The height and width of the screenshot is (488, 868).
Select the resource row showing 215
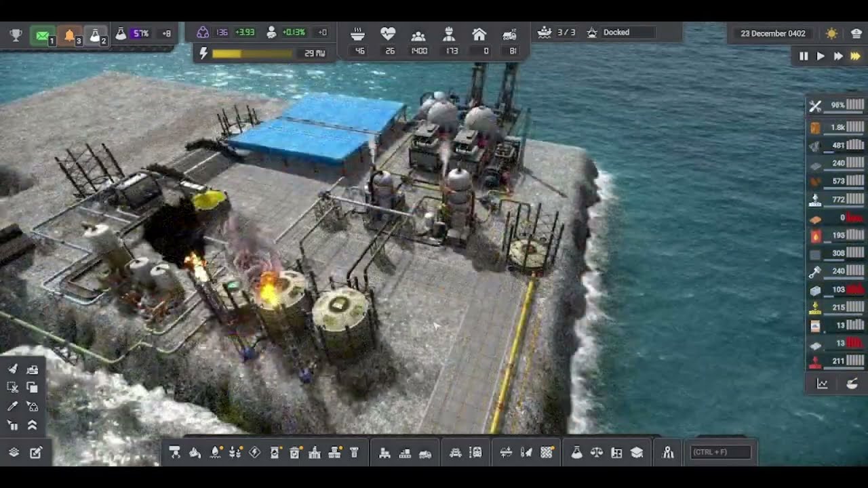(835, 308)
